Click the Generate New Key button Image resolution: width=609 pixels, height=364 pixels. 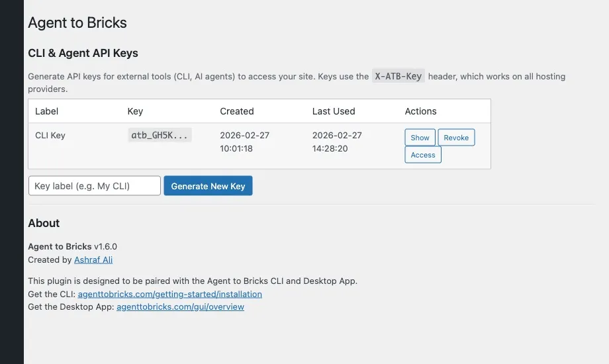point(208,186)
